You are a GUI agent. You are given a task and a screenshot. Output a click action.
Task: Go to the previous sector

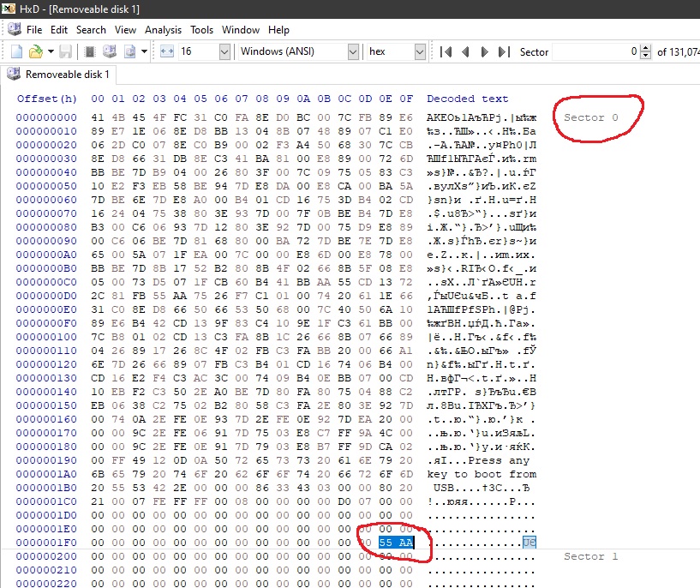click(465, 51)
